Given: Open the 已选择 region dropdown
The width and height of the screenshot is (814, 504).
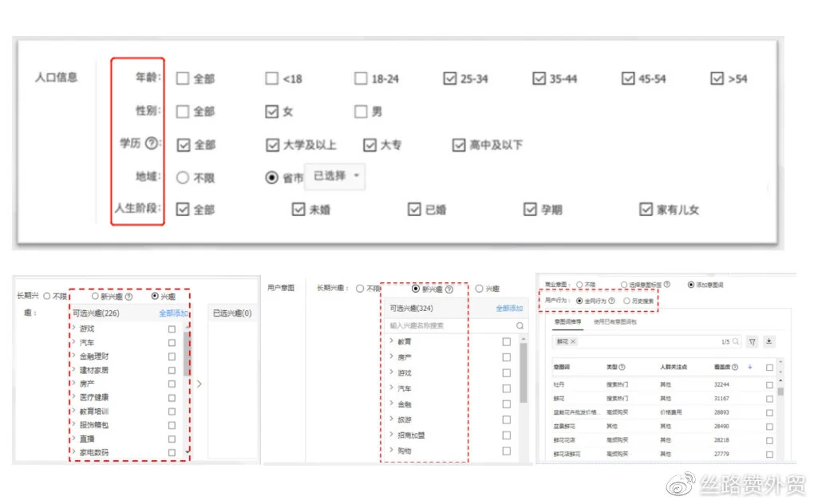Looking at the screenshot, I should click(335, 176).
